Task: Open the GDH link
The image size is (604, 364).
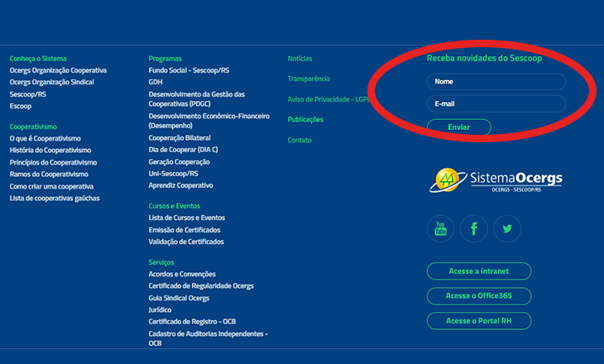Action: click(156, 82)
